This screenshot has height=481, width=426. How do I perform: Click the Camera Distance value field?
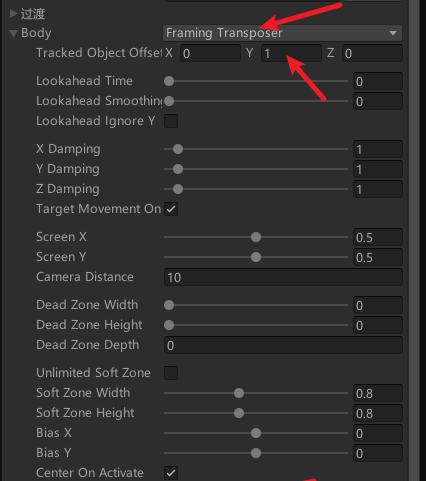click(x=283, y=277)
